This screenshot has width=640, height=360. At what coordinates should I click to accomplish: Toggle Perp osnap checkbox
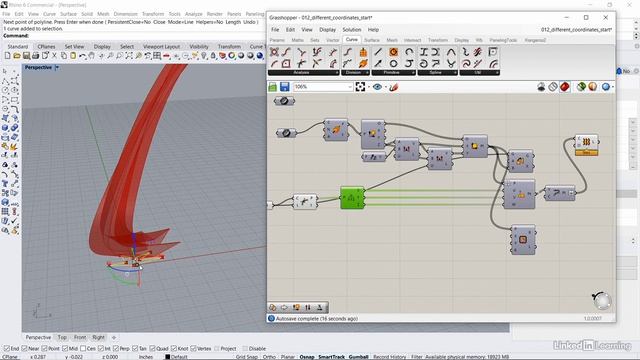[x=116, y=349]
